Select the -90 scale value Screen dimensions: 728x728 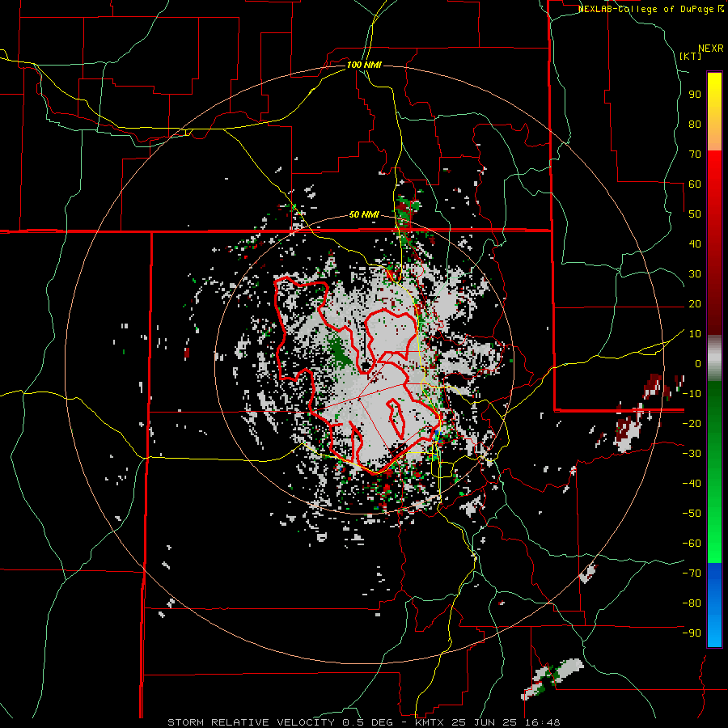pos(692,633)
